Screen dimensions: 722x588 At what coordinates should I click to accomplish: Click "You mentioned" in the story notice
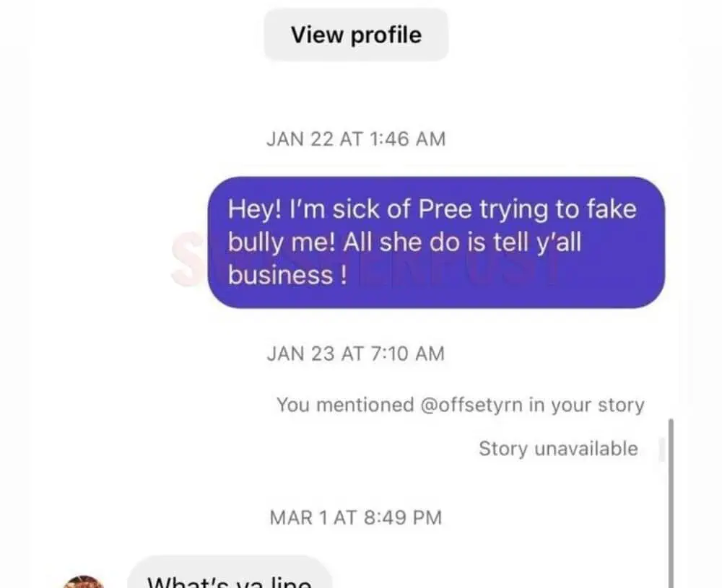coord(345,405)
